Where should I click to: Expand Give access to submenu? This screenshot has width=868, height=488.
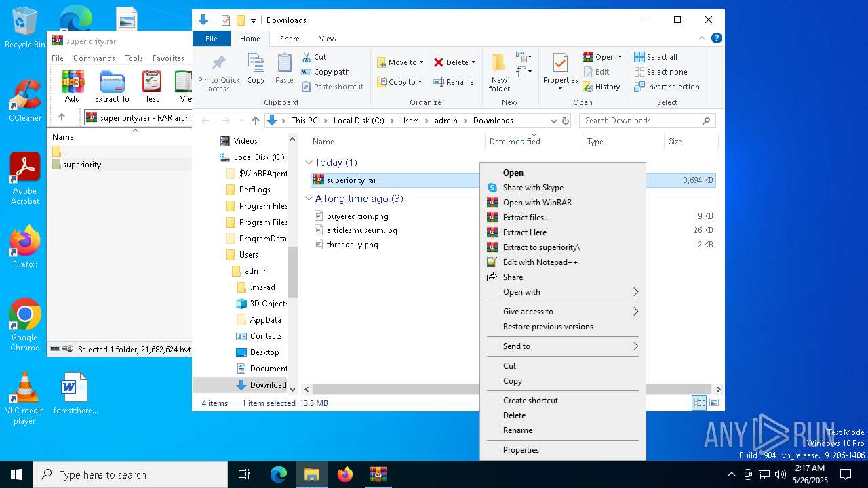click(563, 312)
